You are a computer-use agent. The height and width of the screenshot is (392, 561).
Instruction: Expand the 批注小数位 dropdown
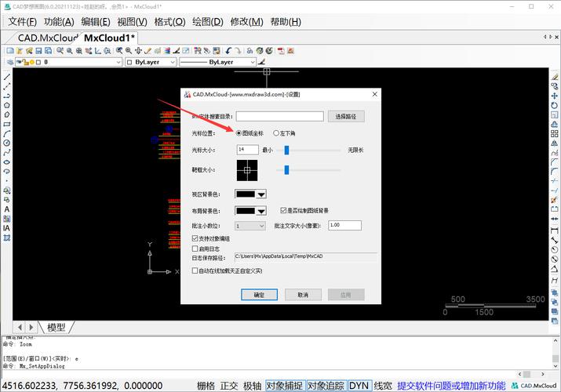[261, 226]
